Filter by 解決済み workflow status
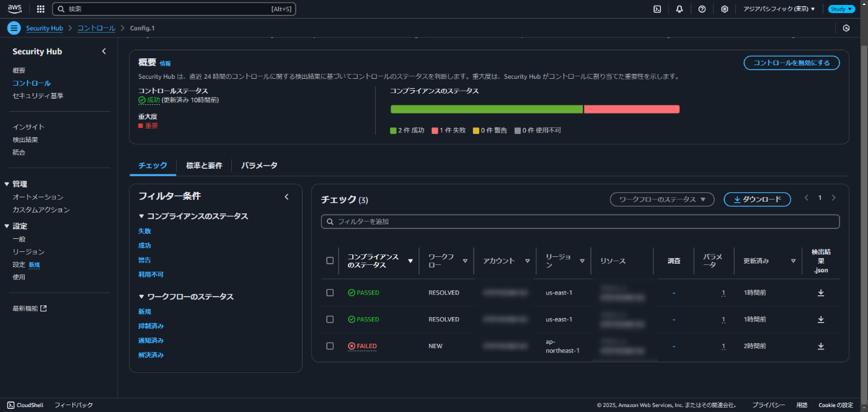Screen dimensions: 868x412 click(151, 355)
